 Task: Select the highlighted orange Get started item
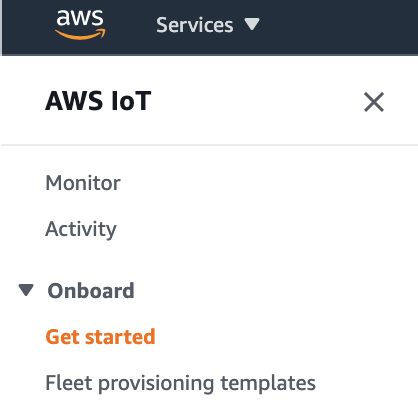pos(100,336)
